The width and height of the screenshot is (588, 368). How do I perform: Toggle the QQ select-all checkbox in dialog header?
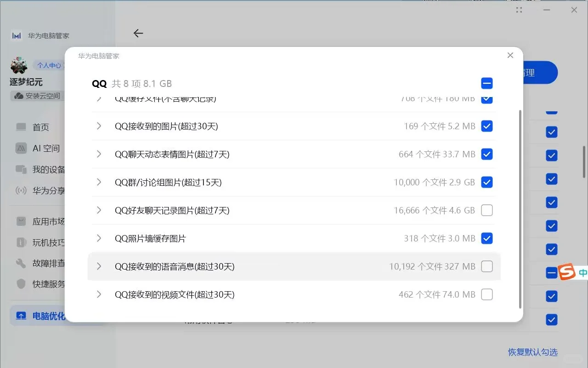pos(487,83)
